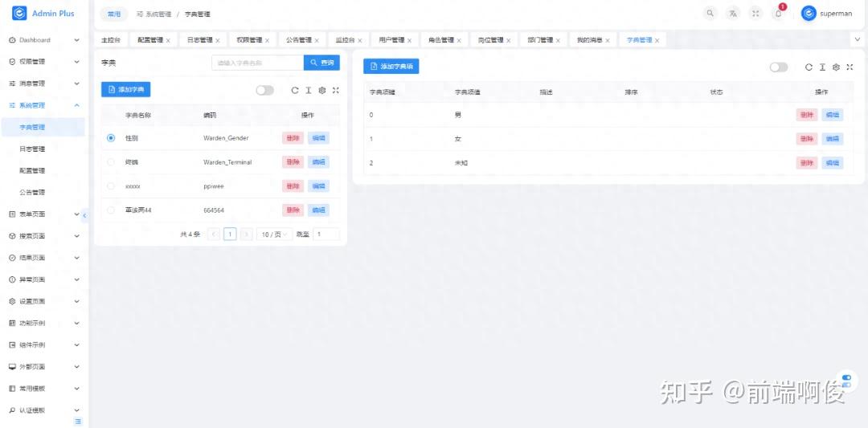The image size is (868, 428).
Task: Collapse the sidebar with the small arrow handle
Action: [x=84, y=215]
